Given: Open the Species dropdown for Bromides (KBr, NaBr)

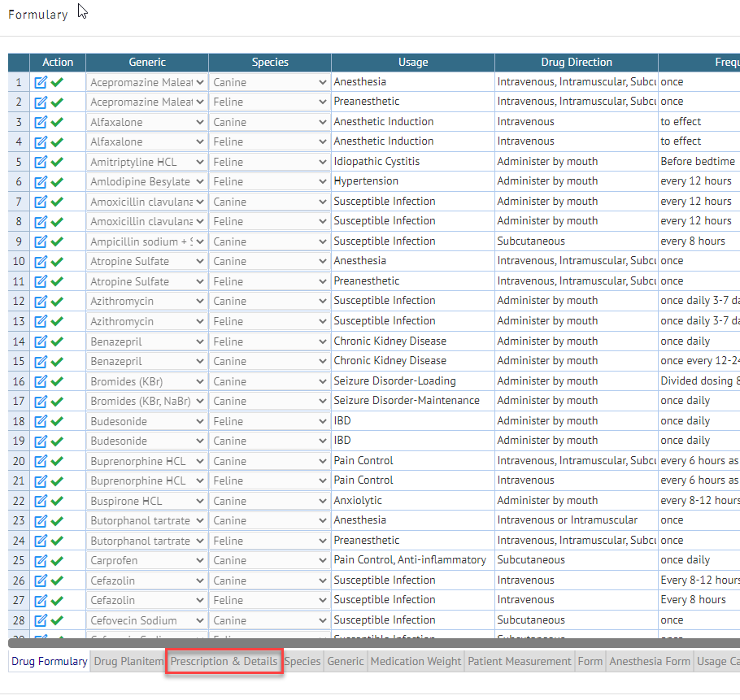Looking at the screenshot, I should coord(269,401).
